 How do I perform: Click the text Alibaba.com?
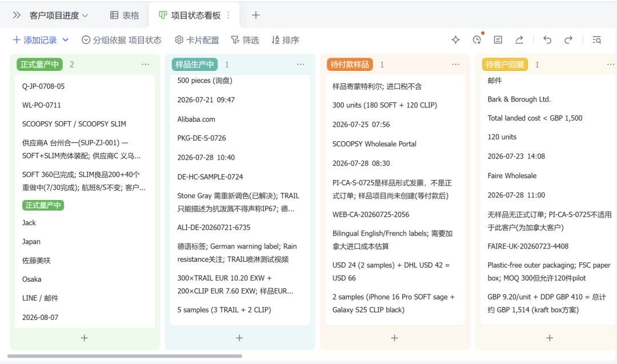[x=196, y=119]
